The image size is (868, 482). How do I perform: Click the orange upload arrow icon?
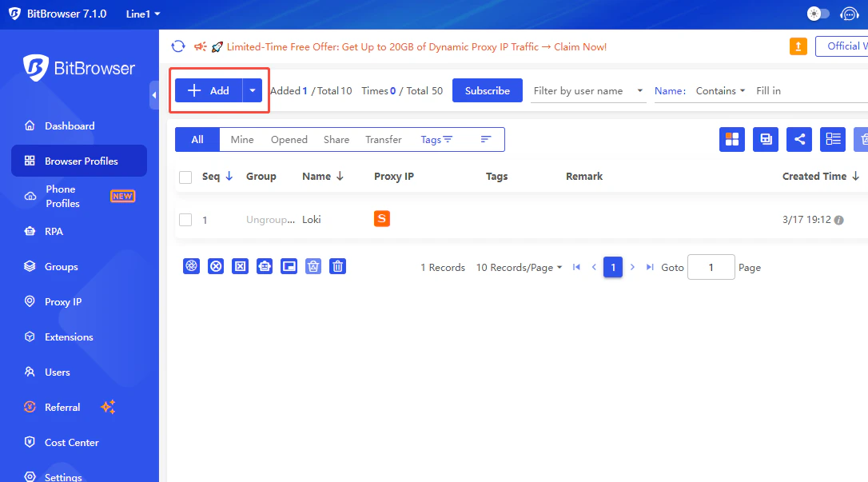pyautogui.click(x=798, y=46)
